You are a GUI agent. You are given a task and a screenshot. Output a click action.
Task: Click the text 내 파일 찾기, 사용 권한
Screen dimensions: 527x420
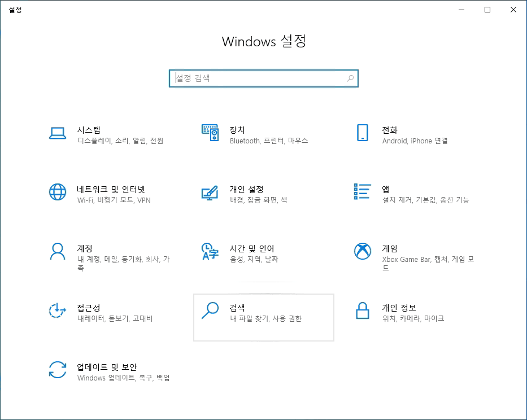(266, 318)
